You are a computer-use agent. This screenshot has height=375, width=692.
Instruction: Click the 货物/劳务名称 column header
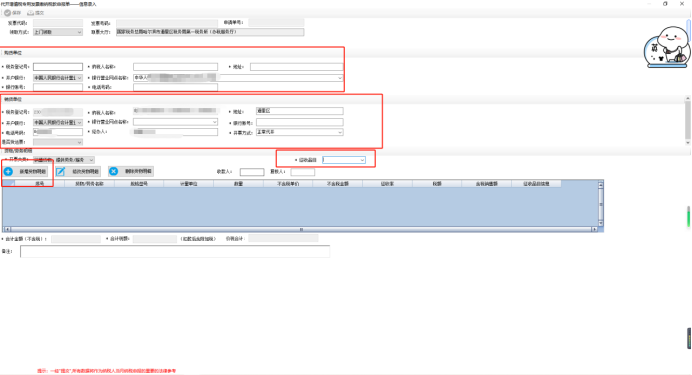89,184
